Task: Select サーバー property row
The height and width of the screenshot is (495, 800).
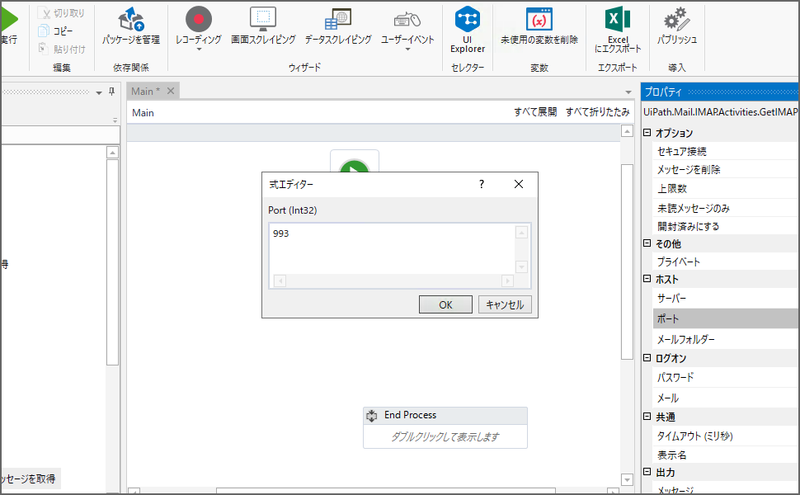Action: tap(725, 298)
